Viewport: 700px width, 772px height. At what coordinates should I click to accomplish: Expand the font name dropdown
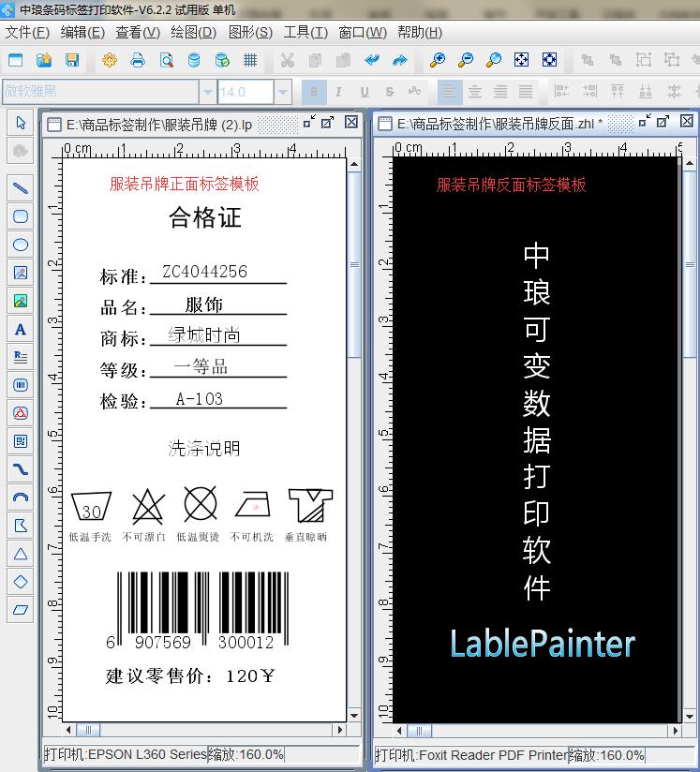click(x=207, y=92)
